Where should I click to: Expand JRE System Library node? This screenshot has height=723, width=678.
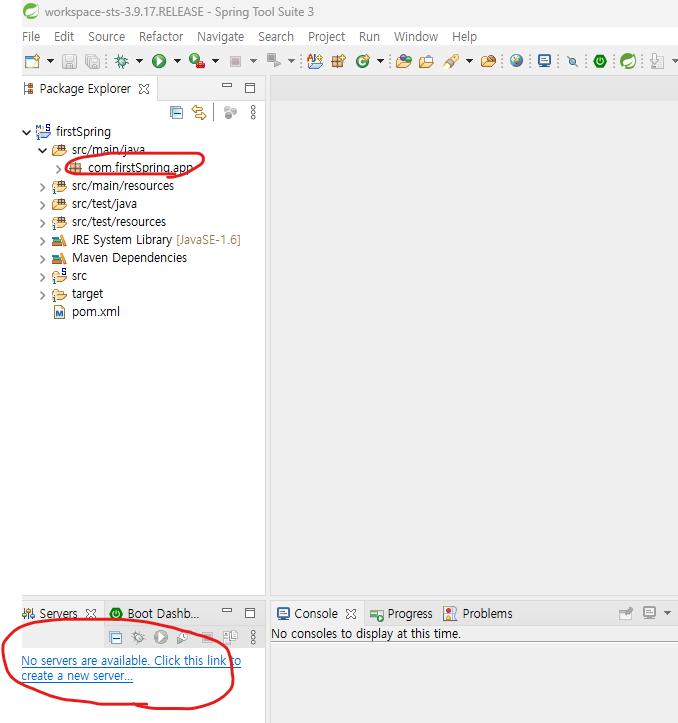(42, 241)
